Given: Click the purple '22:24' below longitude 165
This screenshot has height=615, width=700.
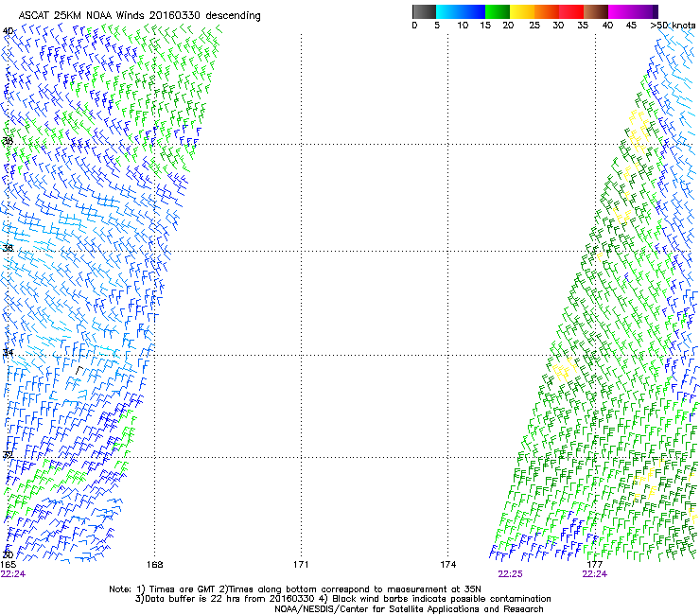Looking at the screenshot, I should click(13, 574).
